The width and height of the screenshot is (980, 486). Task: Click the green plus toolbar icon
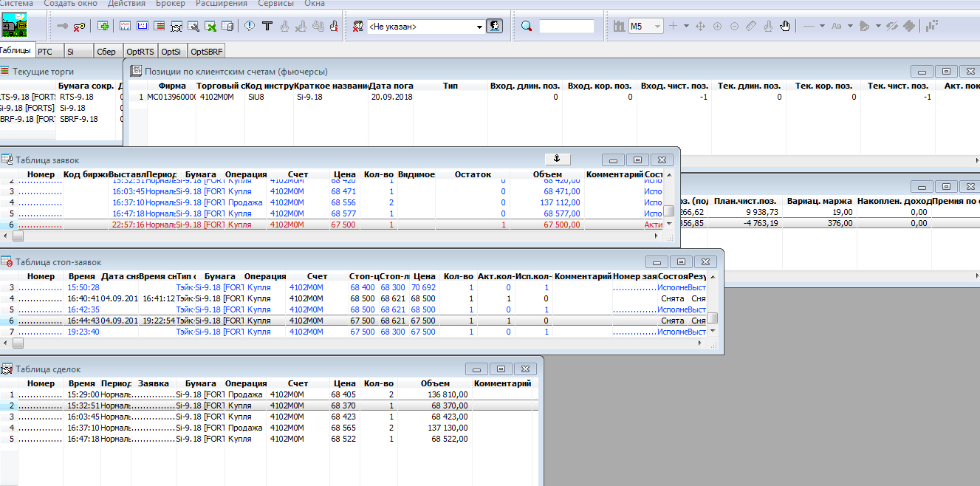tap(103, 27)
